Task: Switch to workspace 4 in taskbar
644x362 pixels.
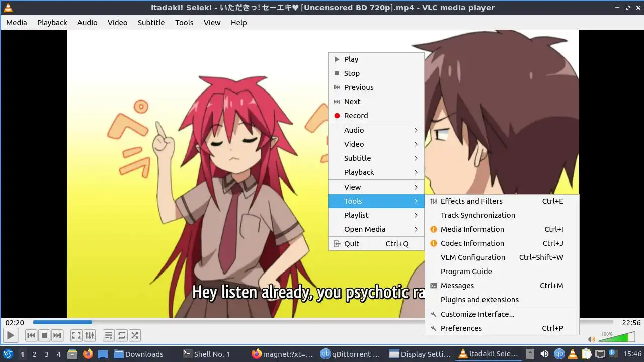Action: [58, 354]
